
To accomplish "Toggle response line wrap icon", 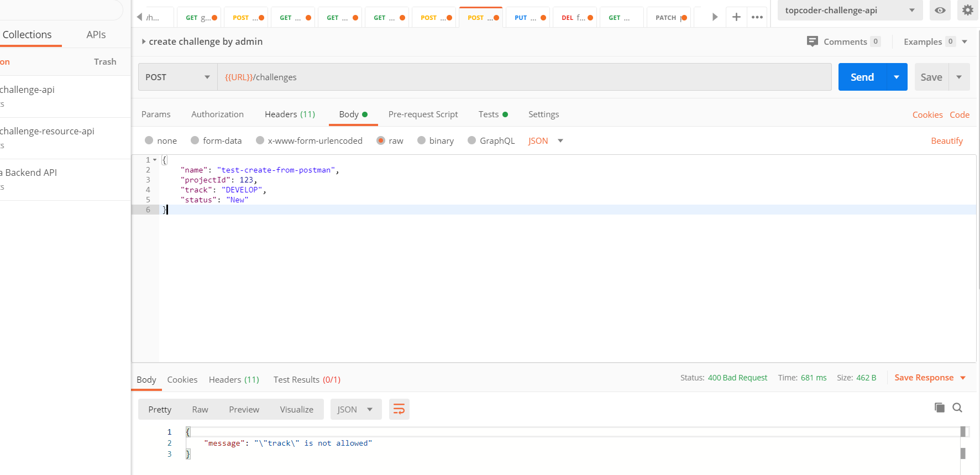I will click(399, 409).
